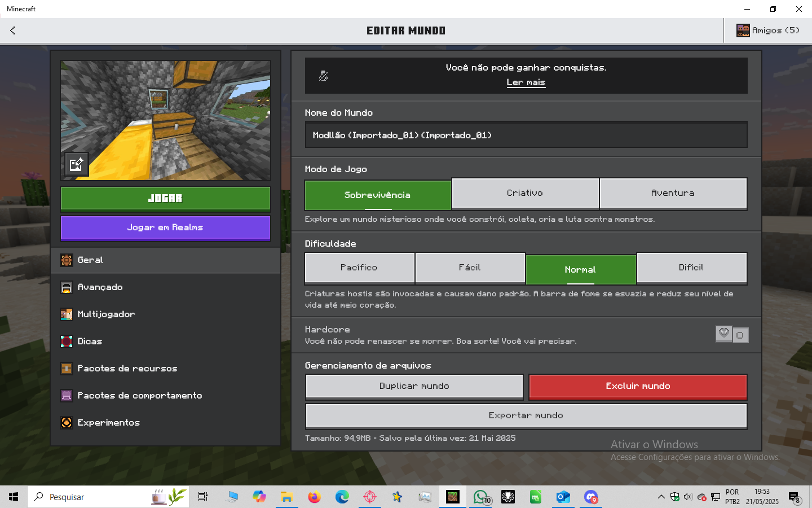812x508 pixels.
Task: Toggle the Hardcore switch
Action: tap(732, 335)
